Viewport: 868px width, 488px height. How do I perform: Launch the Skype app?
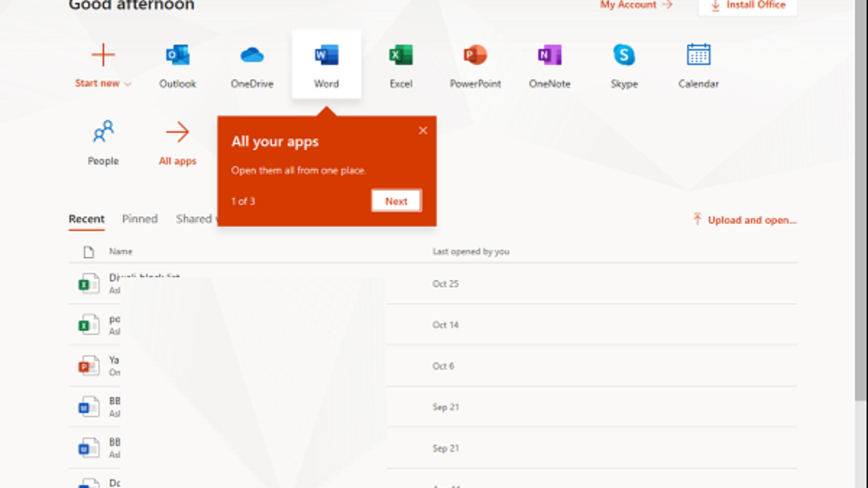pyautogui.click(x=624, y=65)
